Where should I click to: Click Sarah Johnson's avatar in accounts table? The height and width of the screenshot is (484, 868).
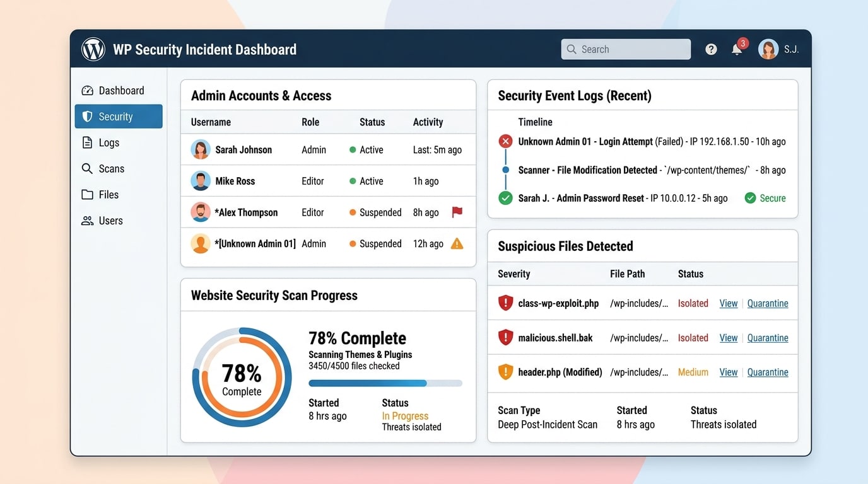[x=201, y=150]
